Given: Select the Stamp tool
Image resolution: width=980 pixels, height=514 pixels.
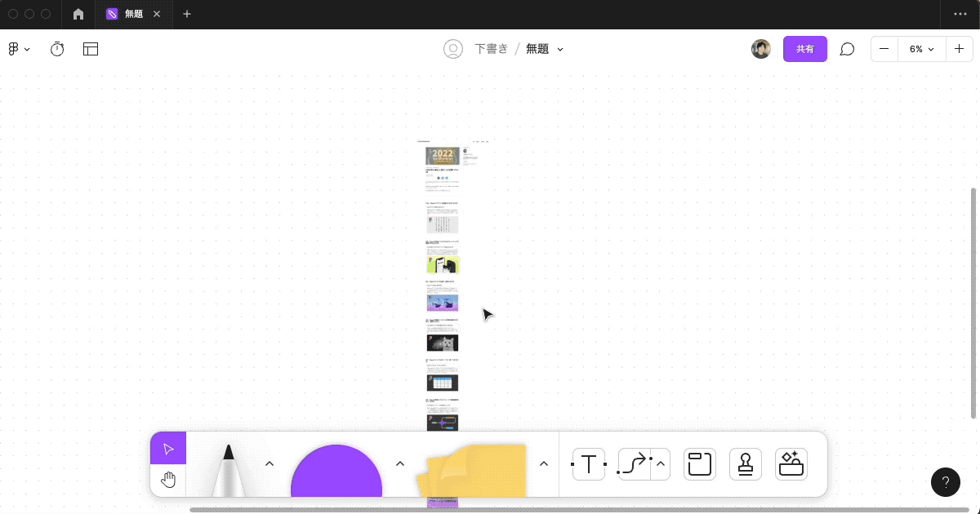Looking at the screenshot, I should point(746,463).
